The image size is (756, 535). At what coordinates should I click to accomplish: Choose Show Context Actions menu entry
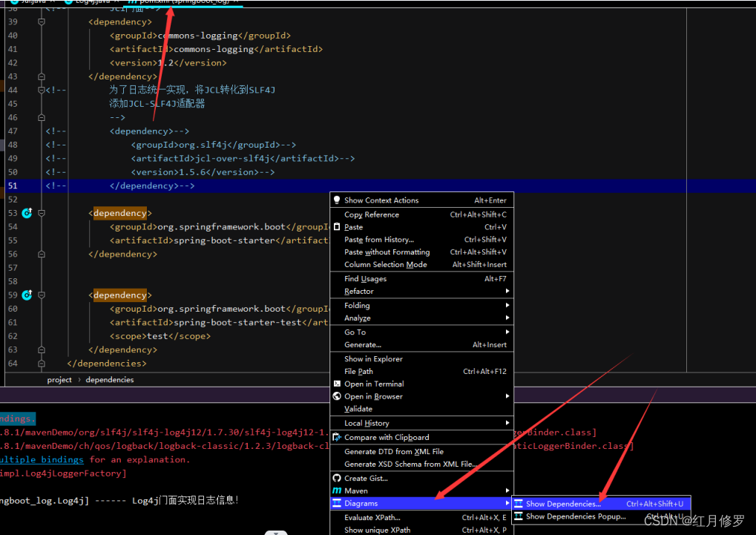click(422, 200)
